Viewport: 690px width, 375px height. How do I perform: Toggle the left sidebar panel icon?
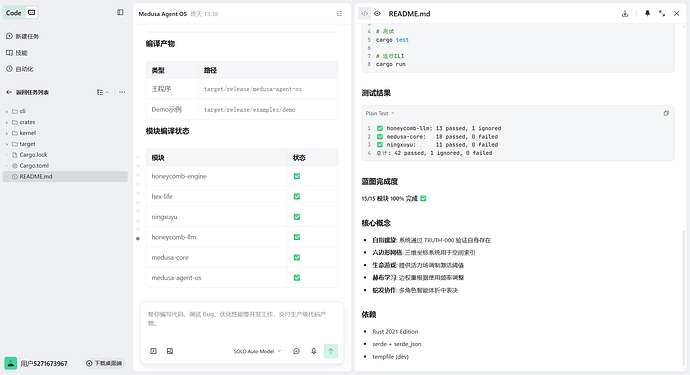(120, 12)
